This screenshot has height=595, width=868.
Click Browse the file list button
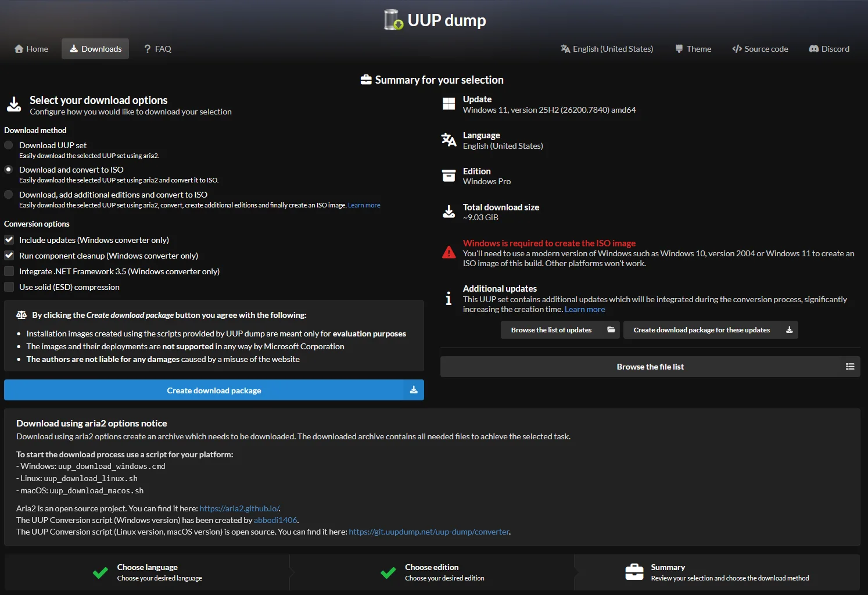tap(650, 367)
